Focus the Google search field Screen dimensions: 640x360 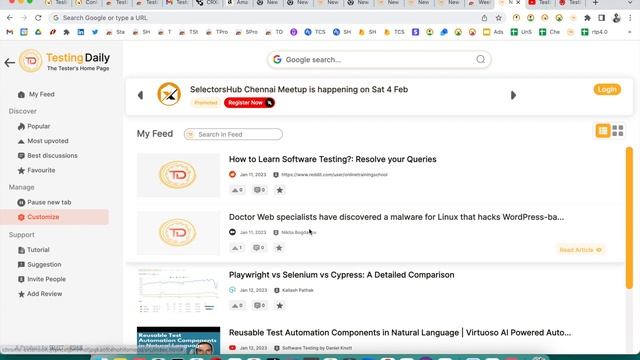click(379, 60)
